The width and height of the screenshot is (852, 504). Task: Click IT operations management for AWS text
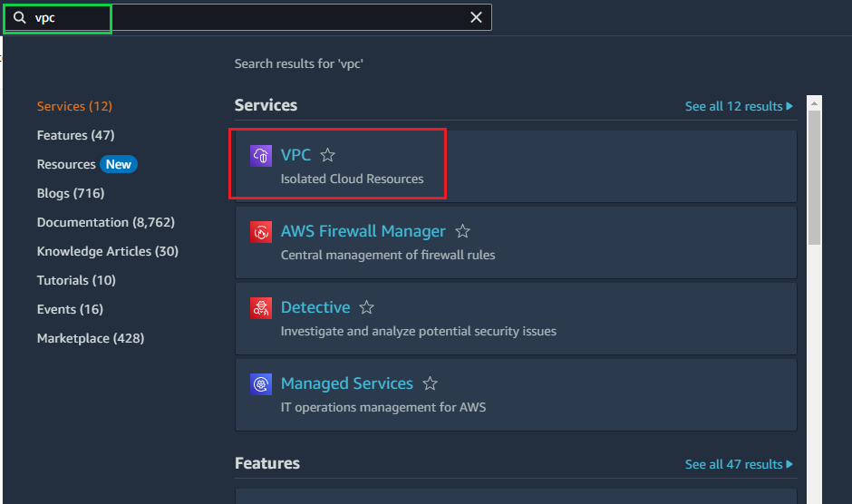tap(383, 407)
